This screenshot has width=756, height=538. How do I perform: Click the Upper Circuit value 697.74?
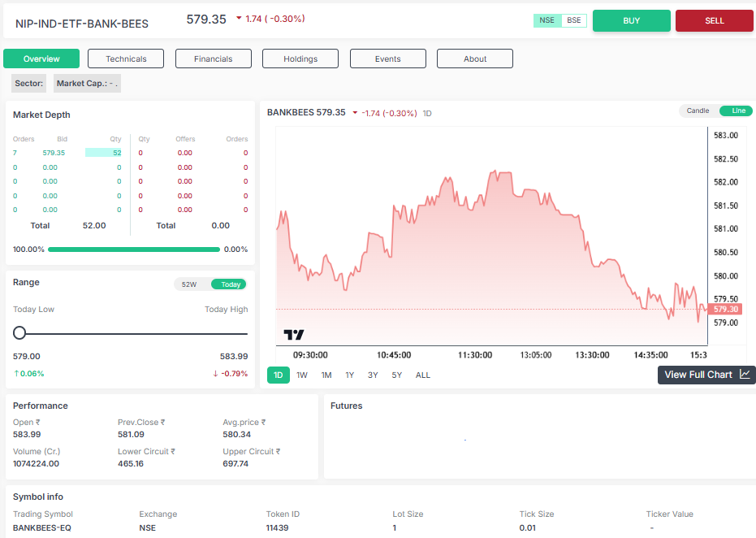coord(235,464)
